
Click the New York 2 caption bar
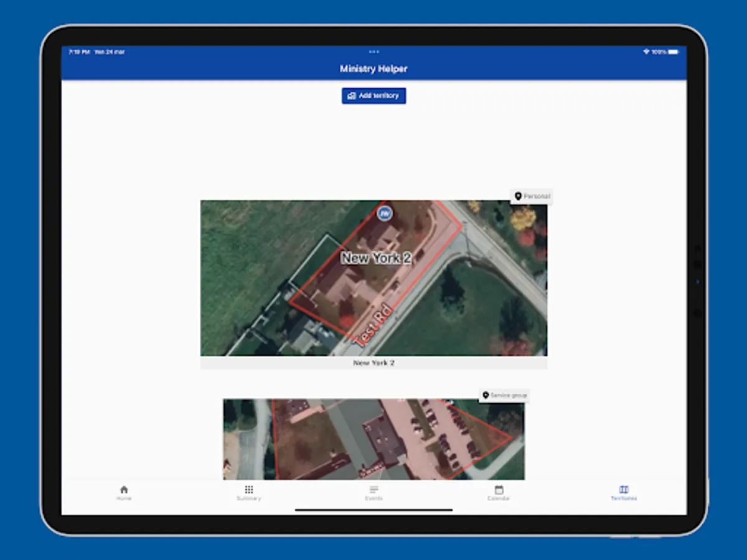pyautogui.click(x=374, y=363)
